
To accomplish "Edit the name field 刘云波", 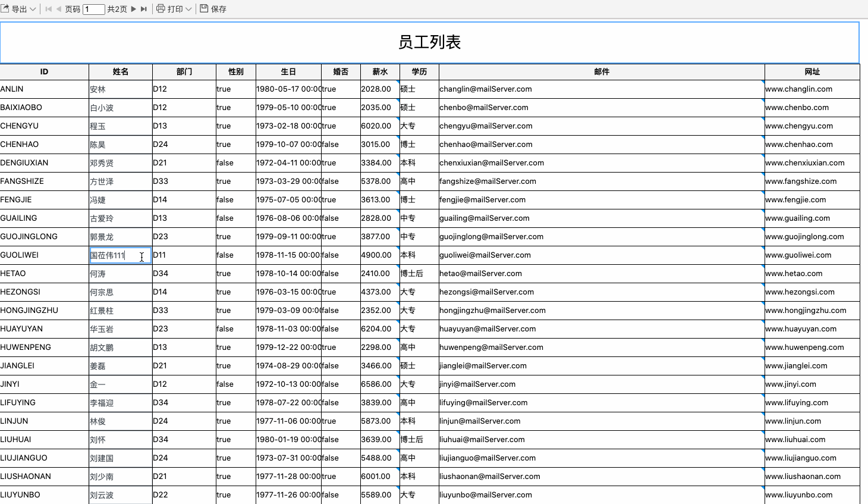I will (121, 495).
